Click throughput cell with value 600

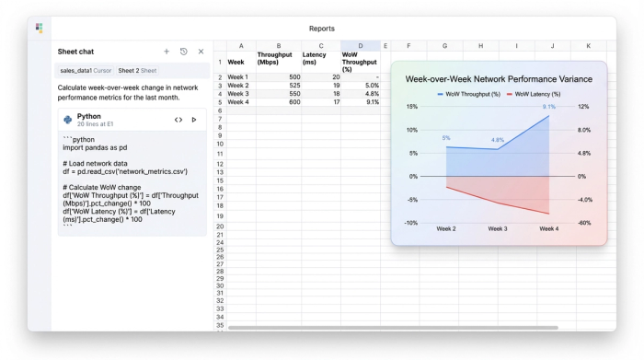[279, 102]
